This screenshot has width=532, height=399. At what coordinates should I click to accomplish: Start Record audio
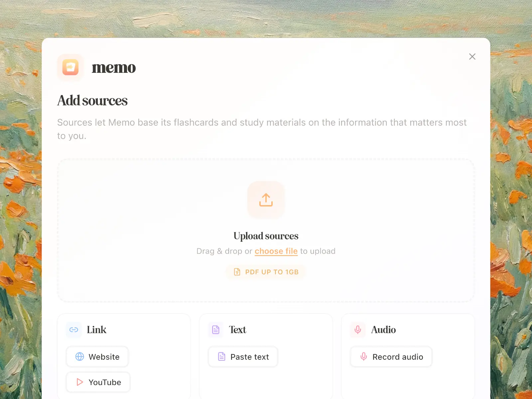tap(391, 357)
